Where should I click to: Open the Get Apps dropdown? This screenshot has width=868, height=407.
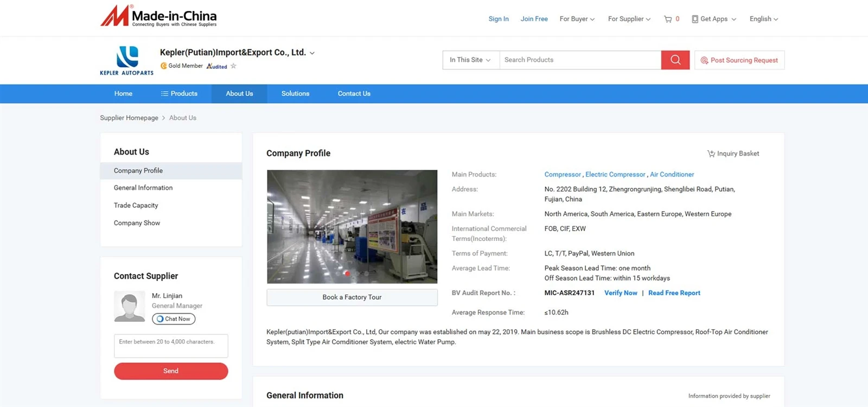click(714, 19)
